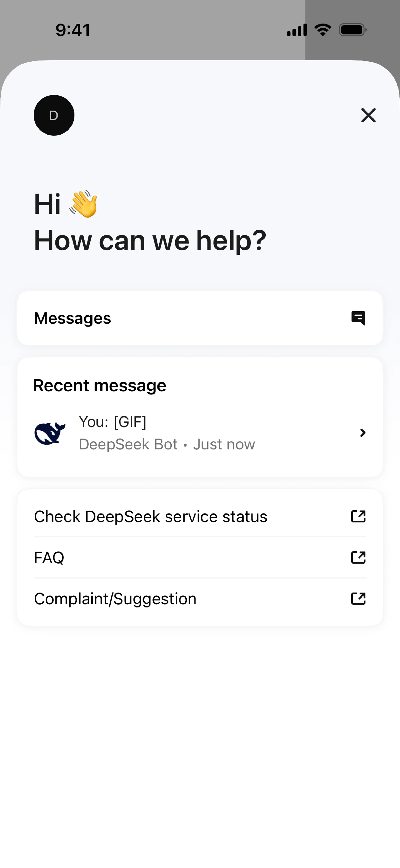Click the cellular signal bars icon
The image size is (400, 868).
(x=297, y=30)
